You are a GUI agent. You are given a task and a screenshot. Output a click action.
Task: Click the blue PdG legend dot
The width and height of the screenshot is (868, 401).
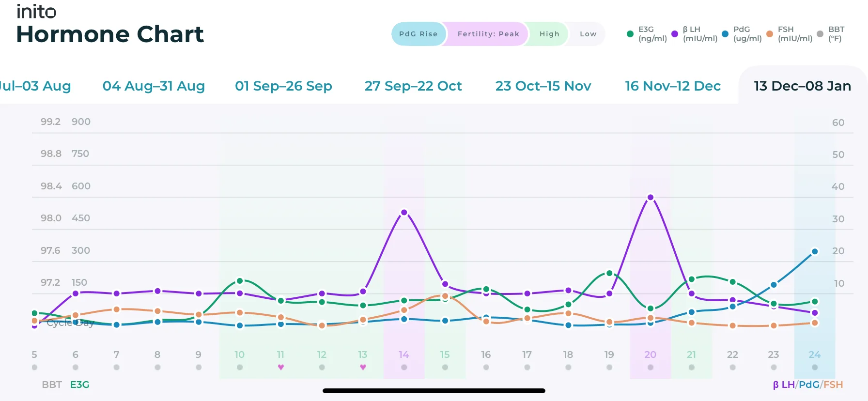tap(725, 34)
